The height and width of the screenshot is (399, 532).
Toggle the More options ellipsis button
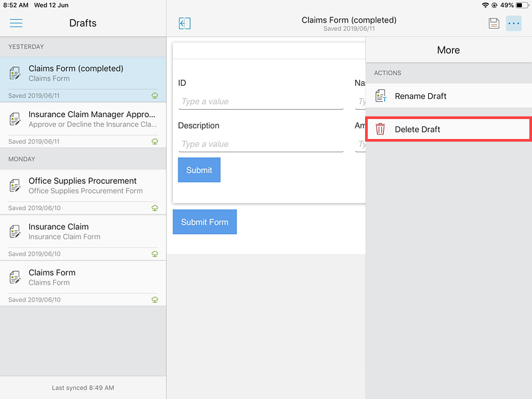513,23
